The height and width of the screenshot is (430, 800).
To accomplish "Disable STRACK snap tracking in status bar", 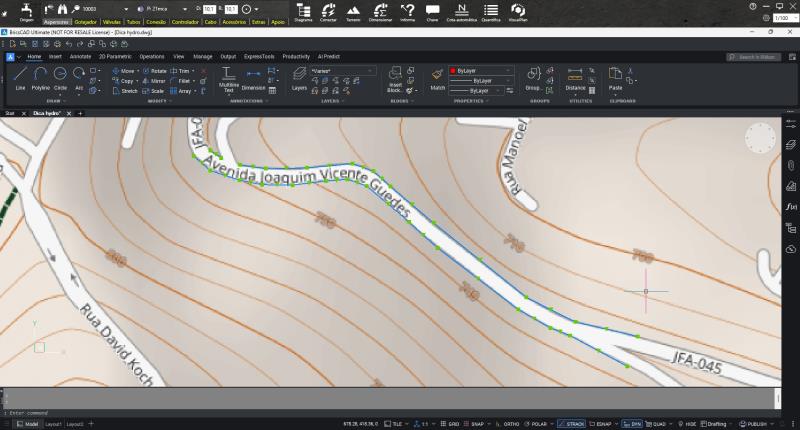I will click(573, 424).
